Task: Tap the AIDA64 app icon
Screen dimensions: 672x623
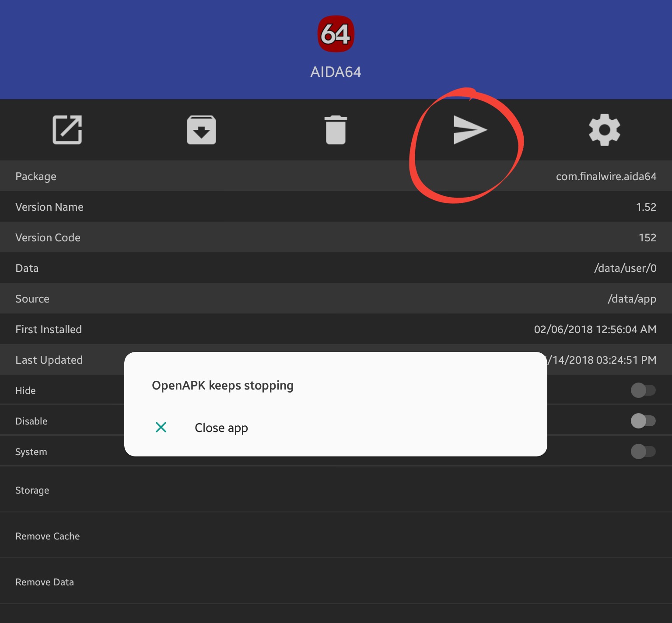Action: [336, 34]
